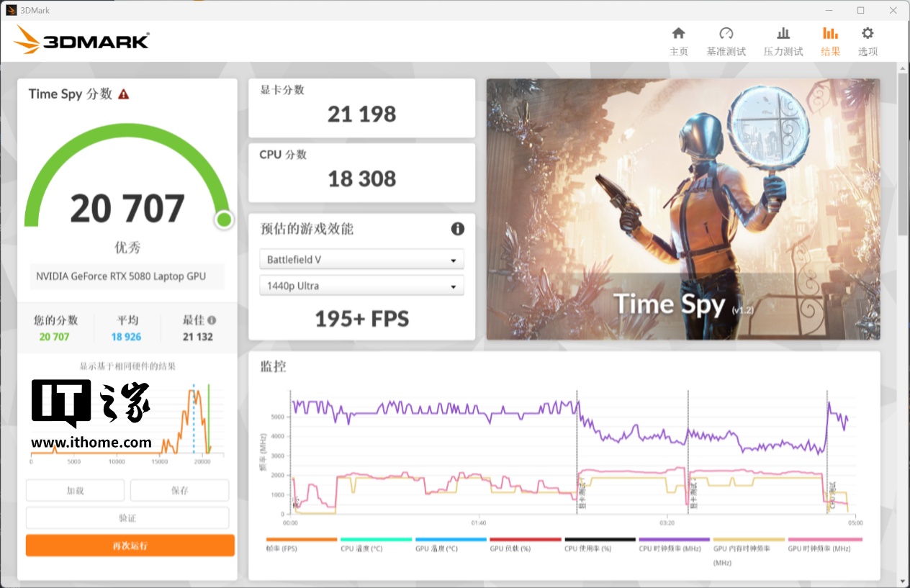Toggle the CPU 时钟频率 purple legend swatch
This screenshot has width=910, height=588.
point(674,539)
